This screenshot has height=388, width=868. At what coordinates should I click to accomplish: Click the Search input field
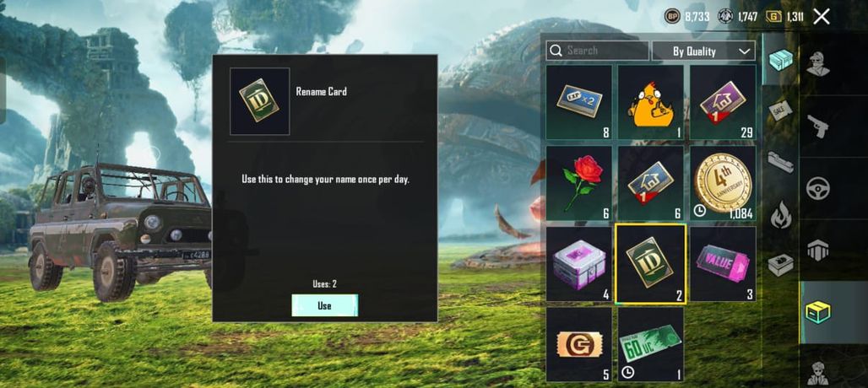[x=597, y=51]
